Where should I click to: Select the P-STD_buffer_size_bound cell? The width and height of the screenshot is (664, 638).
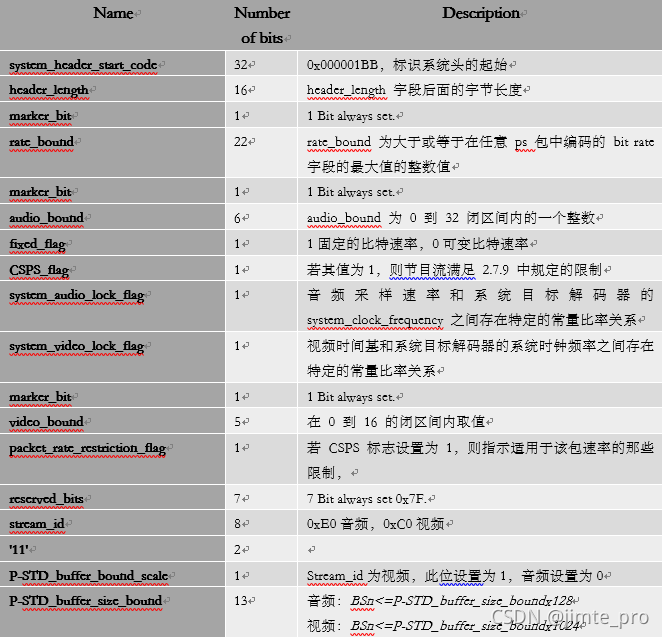(112, 612)
